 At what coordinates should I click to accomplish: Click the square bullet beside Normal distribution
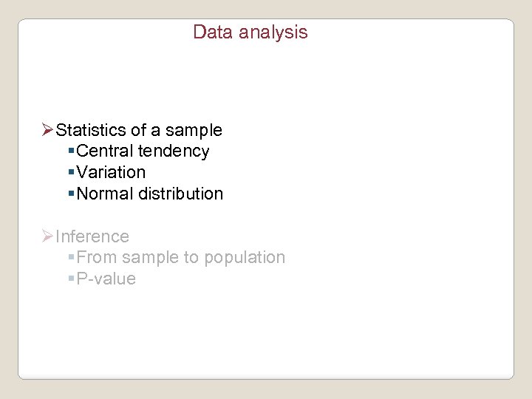tap(71, 194)
